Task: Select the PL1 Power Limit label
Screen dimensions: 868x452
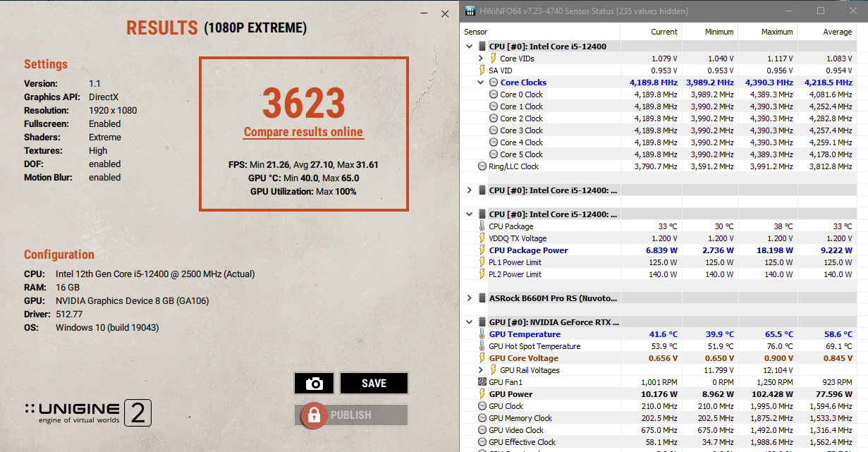Action: (x=515, y=262)
